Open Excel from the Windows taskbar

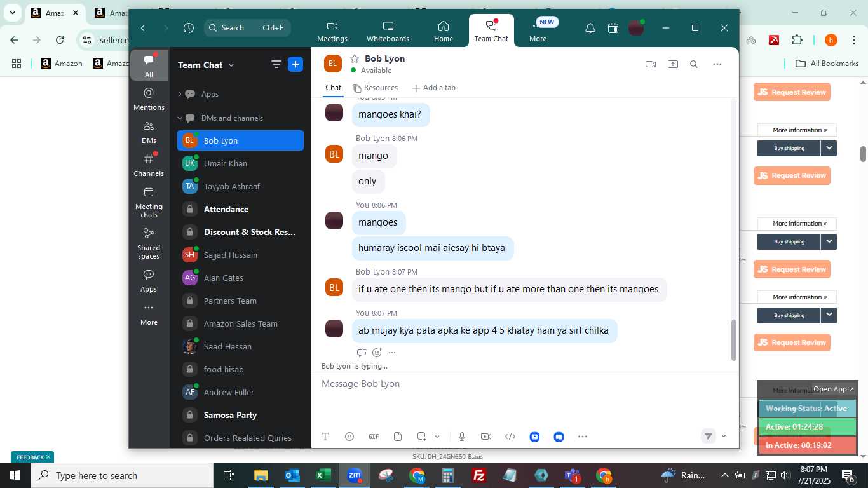[x=323, y=475]
